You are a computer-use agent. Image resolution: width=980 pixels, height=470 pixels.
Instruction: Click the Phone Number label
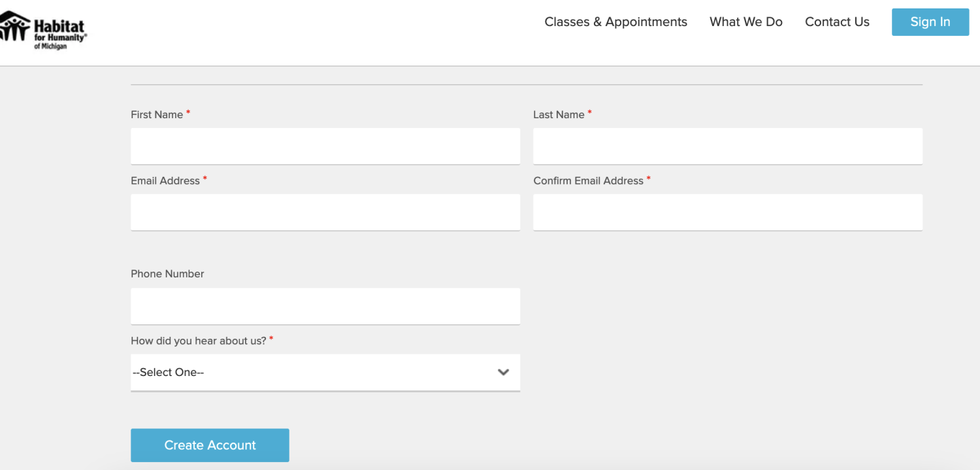pyautogui.click(x=167, y=274)
